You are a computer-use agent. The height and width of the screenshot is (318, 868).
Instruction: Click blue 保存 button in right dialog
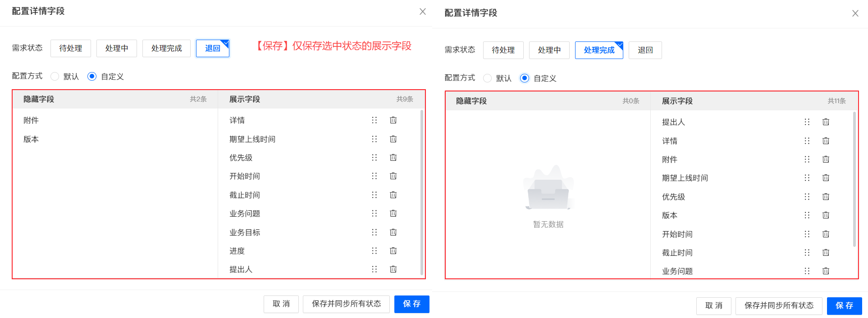click(x=845, y=306)
